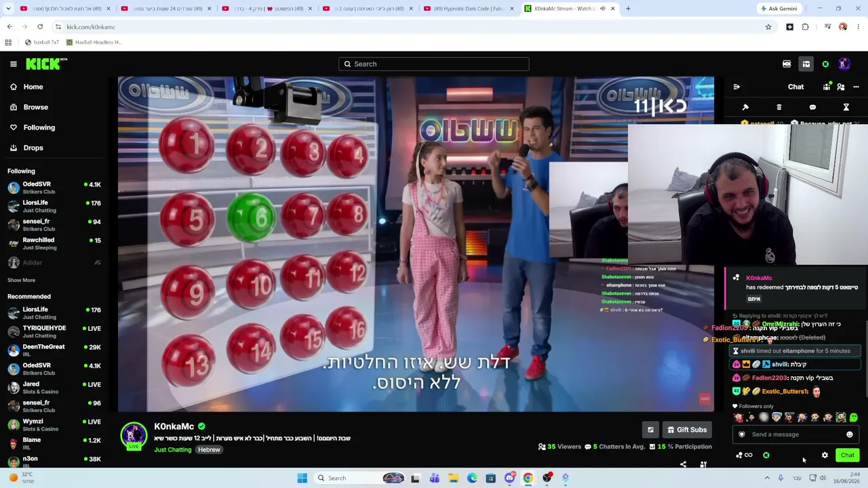Click the Ask Gemini button

coord(779,9)
